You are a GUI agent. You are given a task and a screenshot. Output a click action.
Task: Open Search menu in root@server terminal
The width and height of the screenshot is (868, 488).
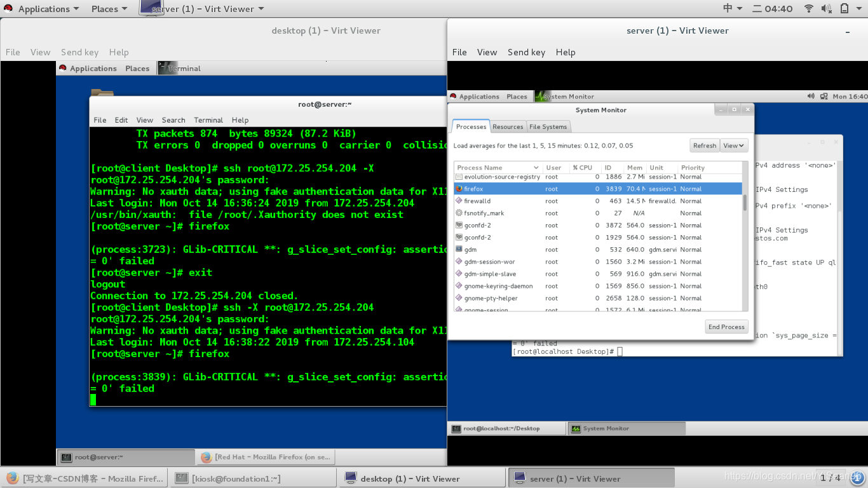(x=173, y=119)
